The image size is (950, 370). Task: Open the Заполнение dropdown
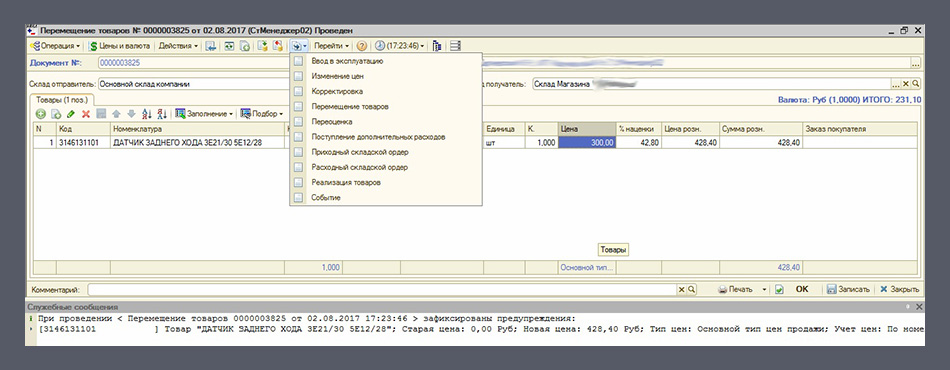[x=204, y=114]
